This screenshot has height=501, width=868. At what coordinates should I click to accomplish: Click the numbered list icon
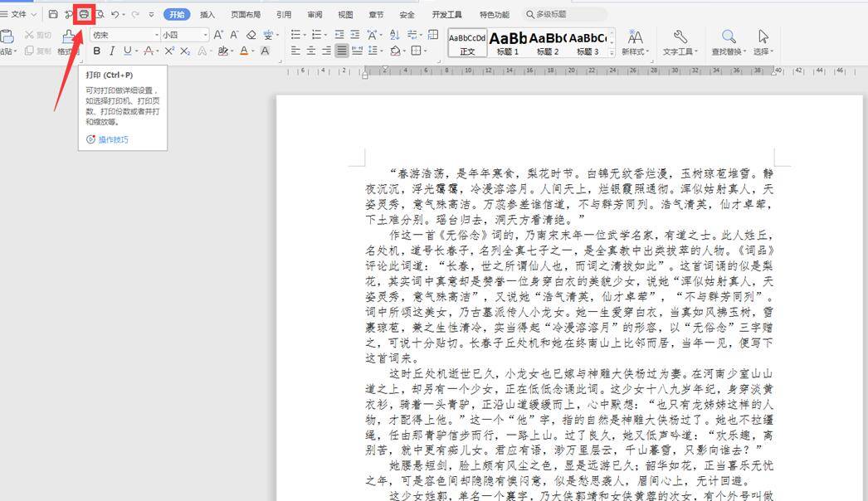point(317,35)
